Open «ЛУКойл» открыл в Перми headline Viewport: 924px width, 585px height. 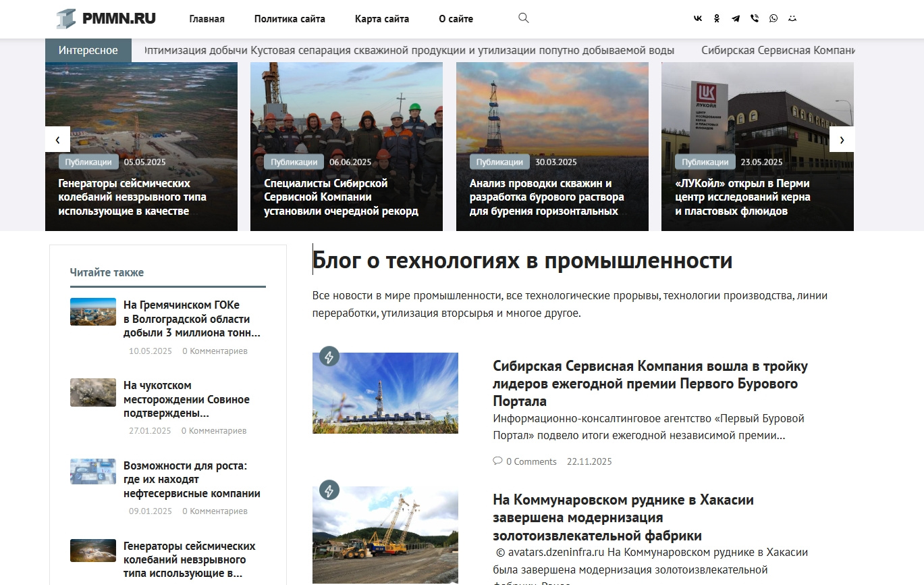pos(742,197)
